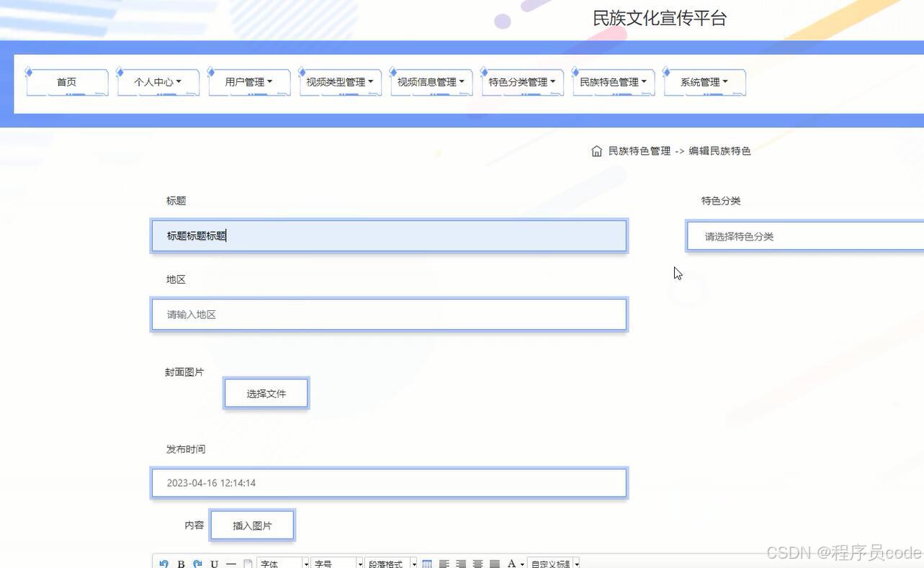924x568 pixels.
Task: Click the 选择文件 file selection button
Action: pyautogui.click(x=266, y=393)
